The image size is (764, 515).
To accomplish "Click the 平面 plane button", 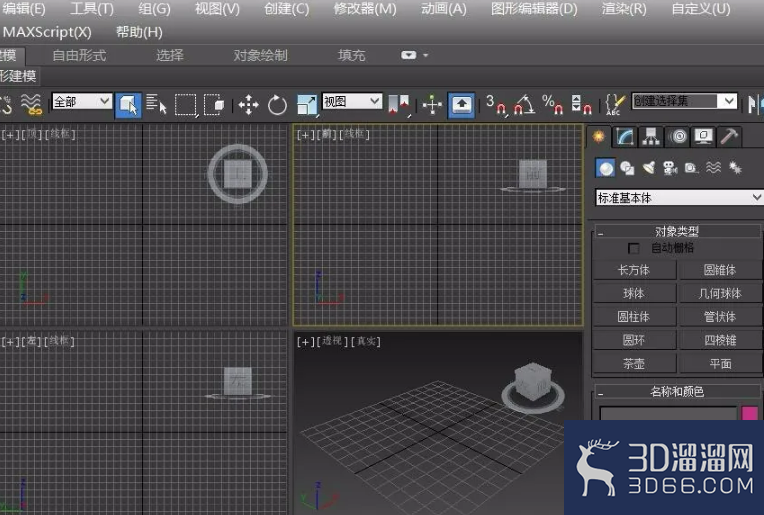I will pyautogui.click(x=720, y=363).
